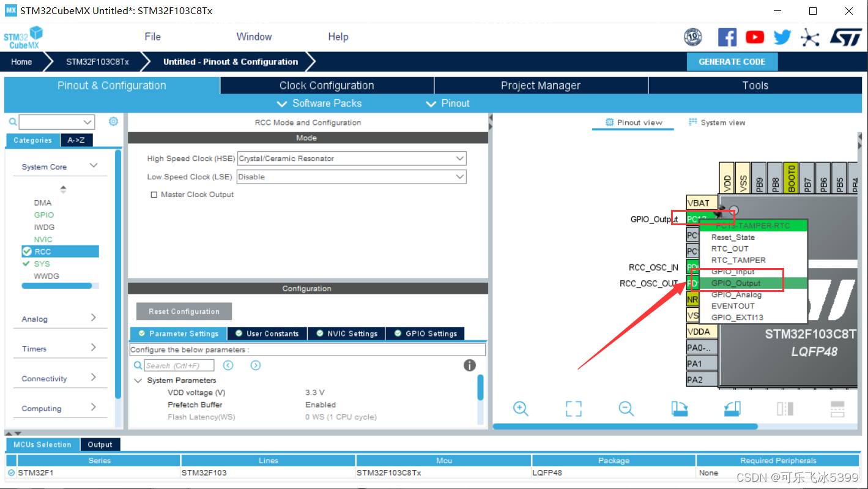
Task: Switch to the Tools tab
Action: (x=755, y=86)
